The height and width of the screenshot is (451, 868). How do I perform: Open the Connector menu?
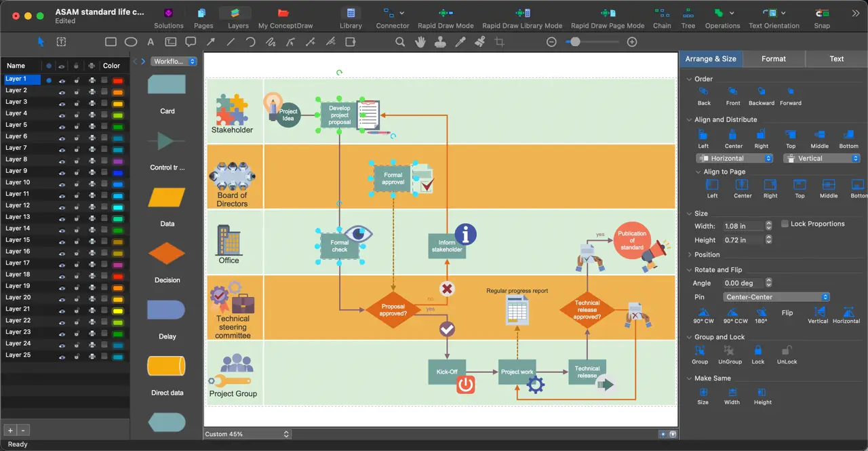393,18
